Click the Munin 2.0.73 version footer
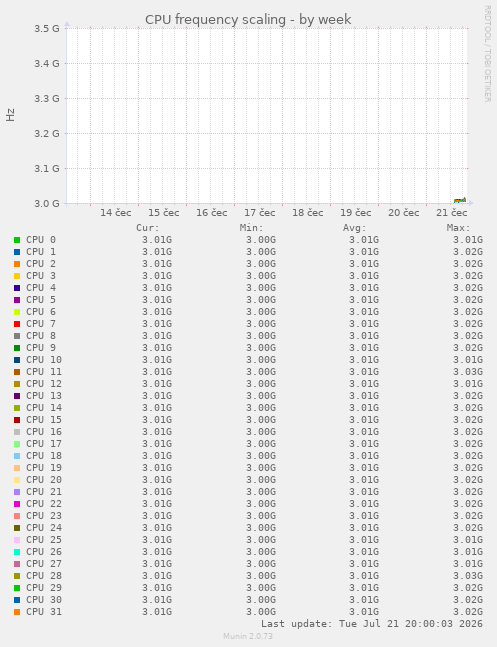 coord(248,636)
